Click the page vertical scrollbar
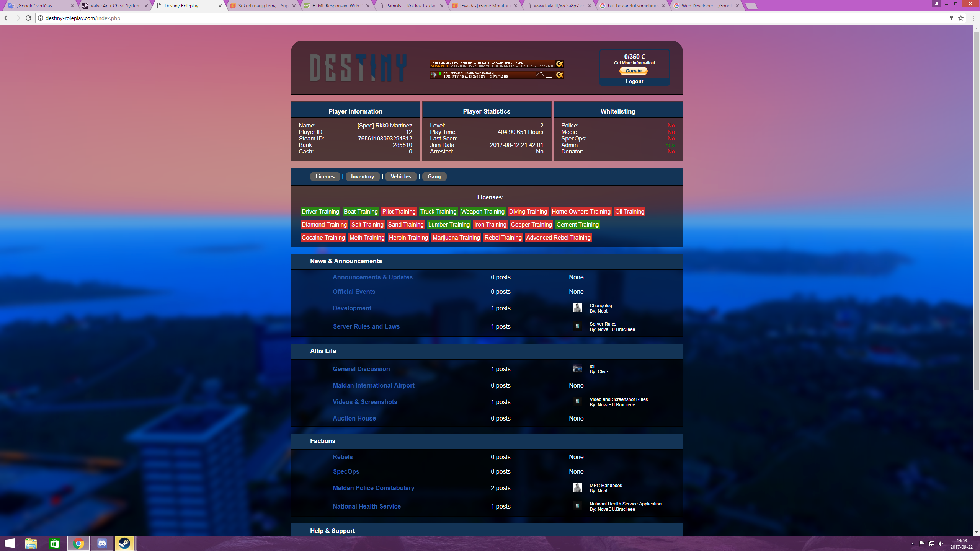Viewport: 980px width, 551px height. (977, 210)
